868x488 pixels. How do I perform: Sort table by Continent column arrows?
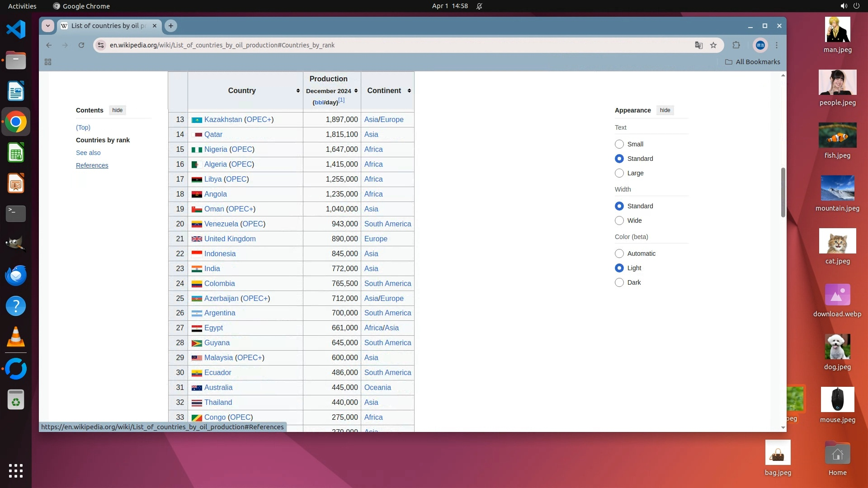[409, 91]
